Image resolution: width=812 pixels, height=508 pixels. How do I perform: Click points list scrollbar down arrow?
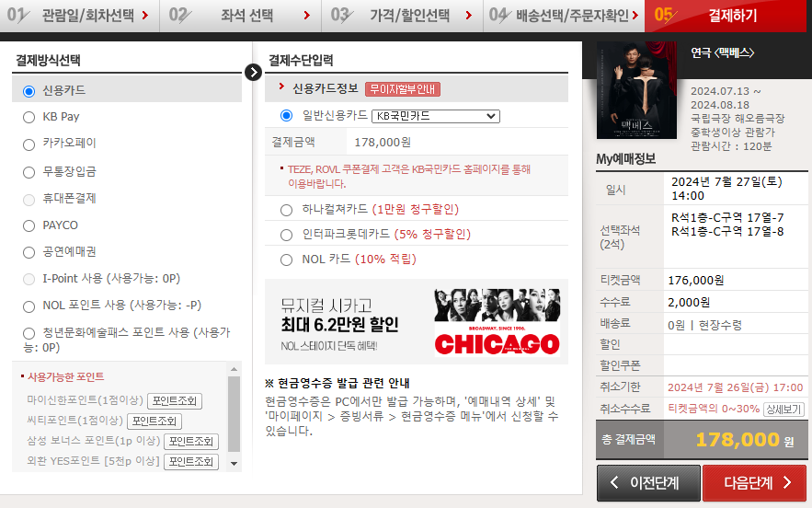point(234,464)
